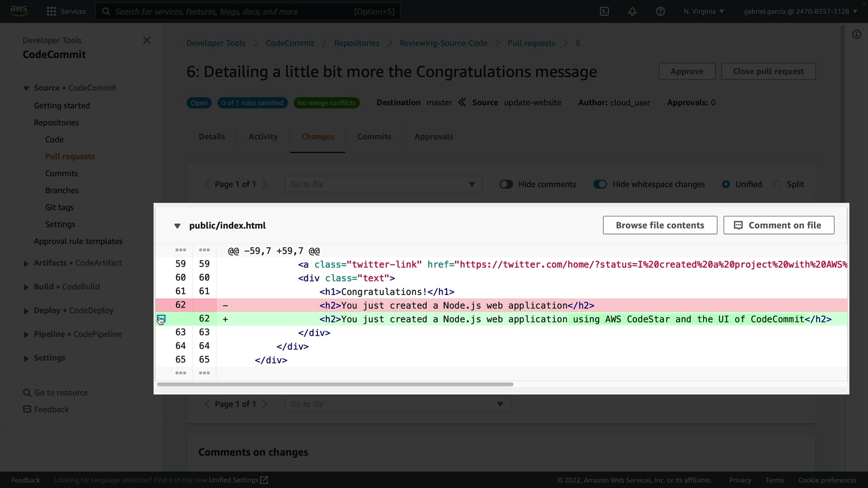Click the AWS logo home icon
Image resolution: width=868 pixels, height=488 pixels.
click(x=19, y=10)
